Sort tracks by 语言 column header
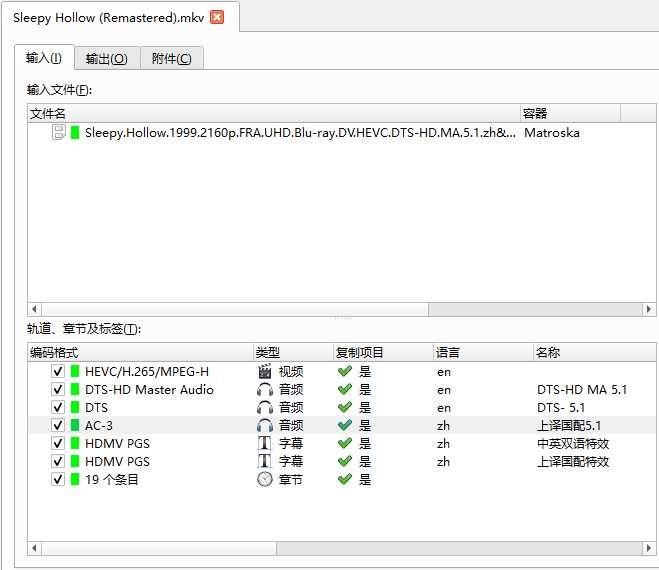Image resolution: width=659 pixels, height=570 pixels. pos(483,352)
